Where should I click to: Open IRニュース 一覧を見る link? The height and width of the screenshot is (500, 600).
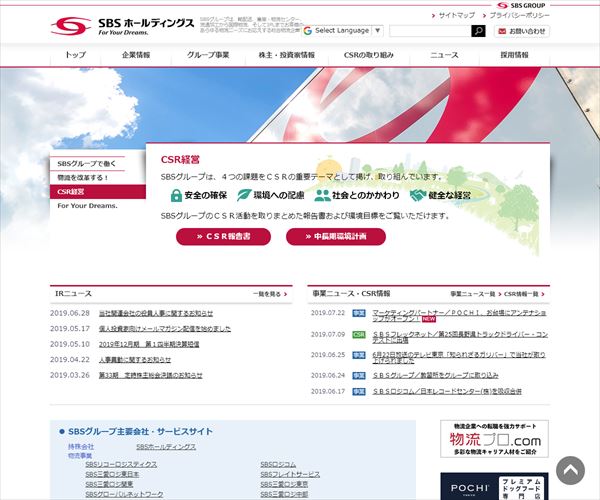[270, 294]
